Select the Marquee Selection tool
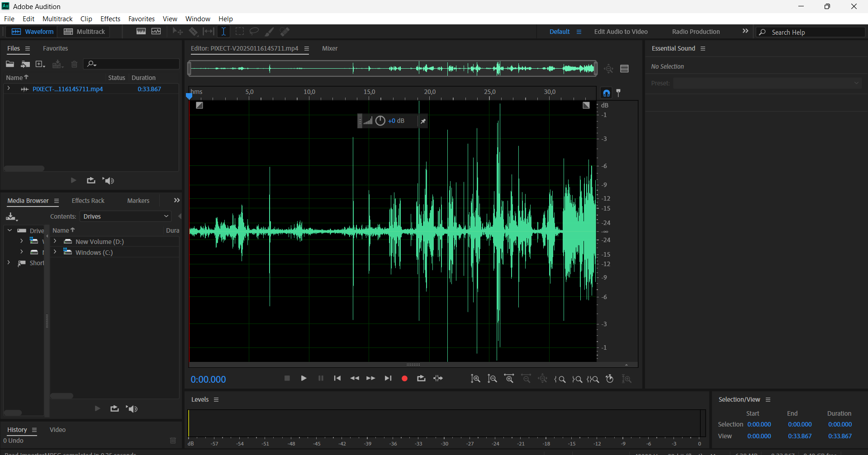This screenshot has height=455, width=868. pyautogui.click(x=240, y=31)
